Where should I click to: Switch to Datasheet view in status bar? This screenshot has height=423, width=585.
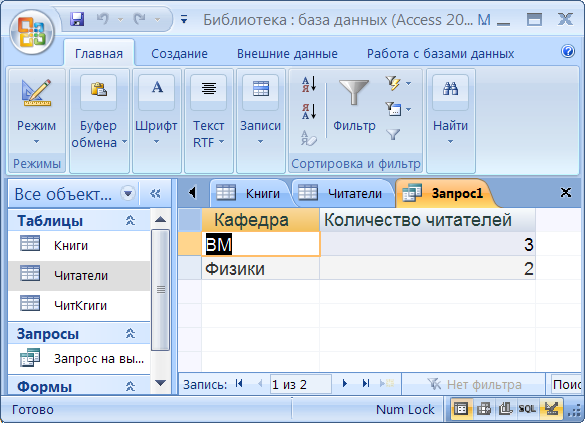coord(461,409)
